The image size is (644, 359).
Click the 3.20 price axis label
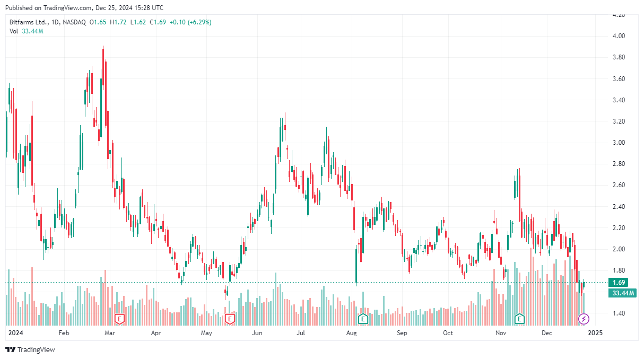[x=619, y=121]
